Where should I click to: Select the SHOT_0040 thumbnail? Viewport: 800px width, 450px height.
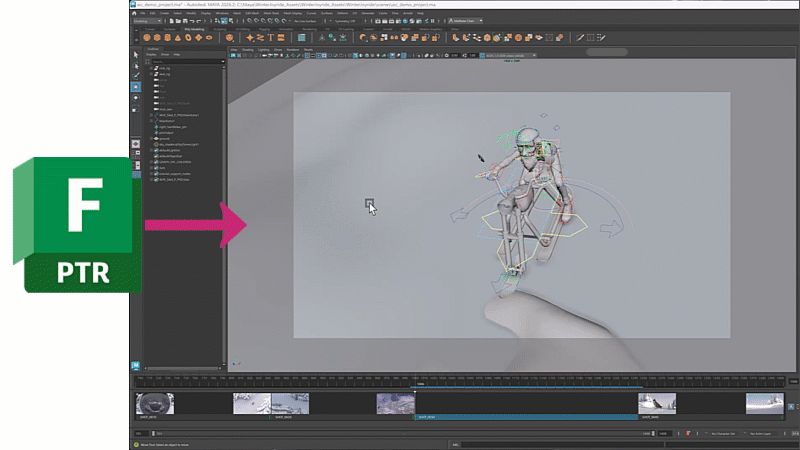[x=657, y=404]
